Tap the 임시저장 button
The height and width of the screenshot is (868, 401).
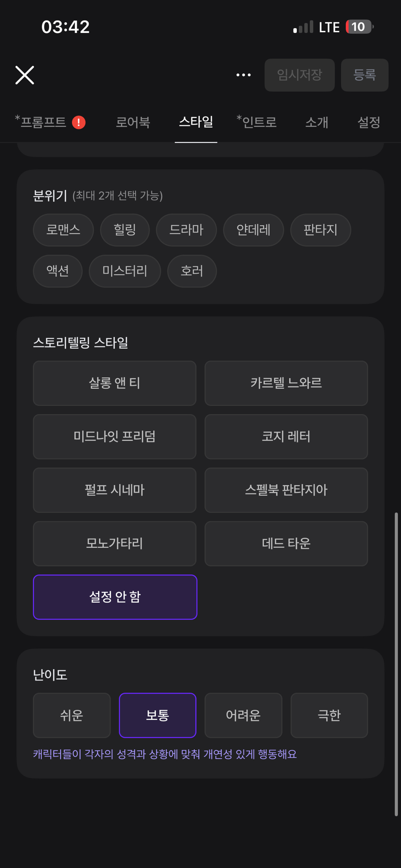(x=299, y=75)
